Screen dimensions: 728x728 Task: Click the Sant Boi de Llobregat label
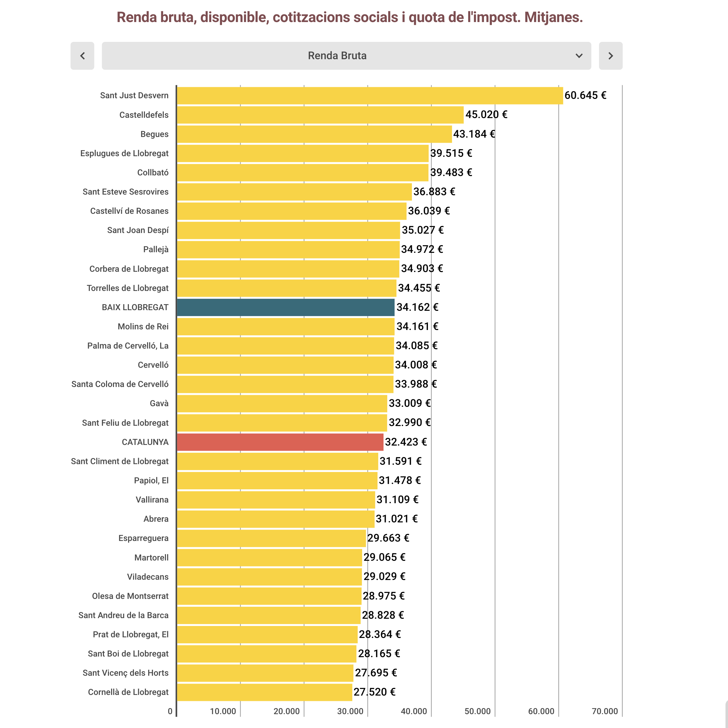(x=128, y=654)
